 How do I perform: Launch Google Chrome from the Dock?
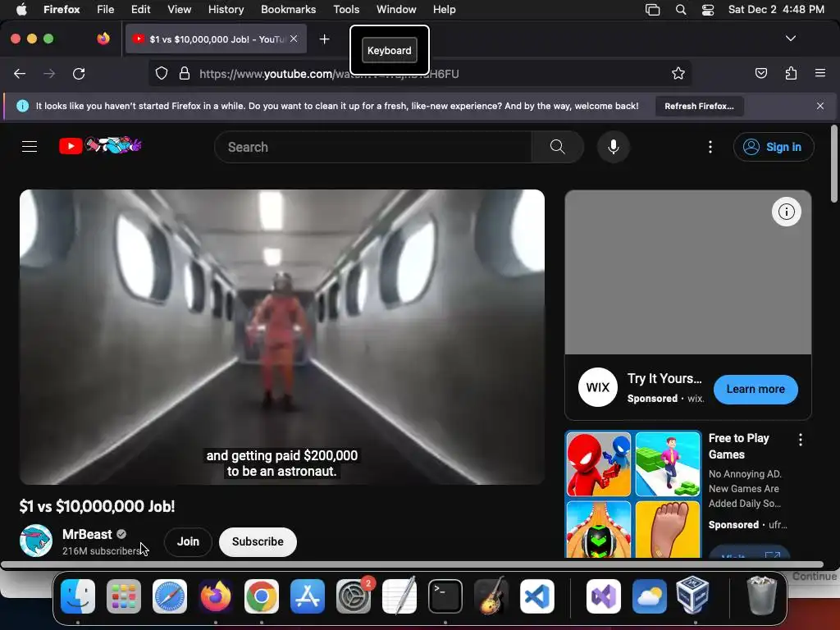click(262, 596)
